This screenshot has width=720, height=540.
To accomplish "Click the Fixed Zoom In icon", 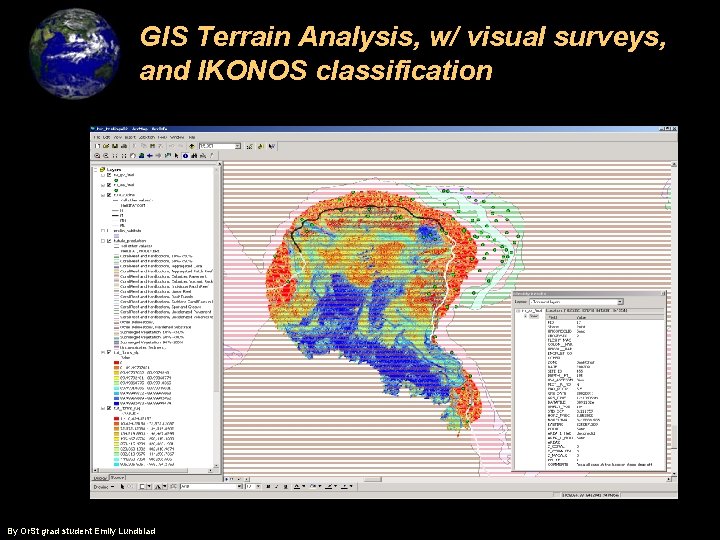I will (x=115, y=156).
